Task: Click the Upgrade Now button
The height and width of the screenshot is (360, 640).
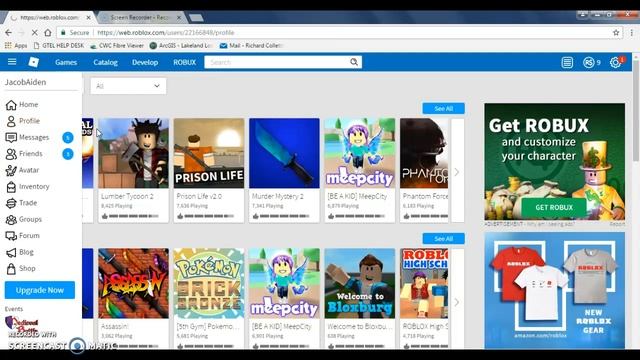Action: [x=40, y=290]
